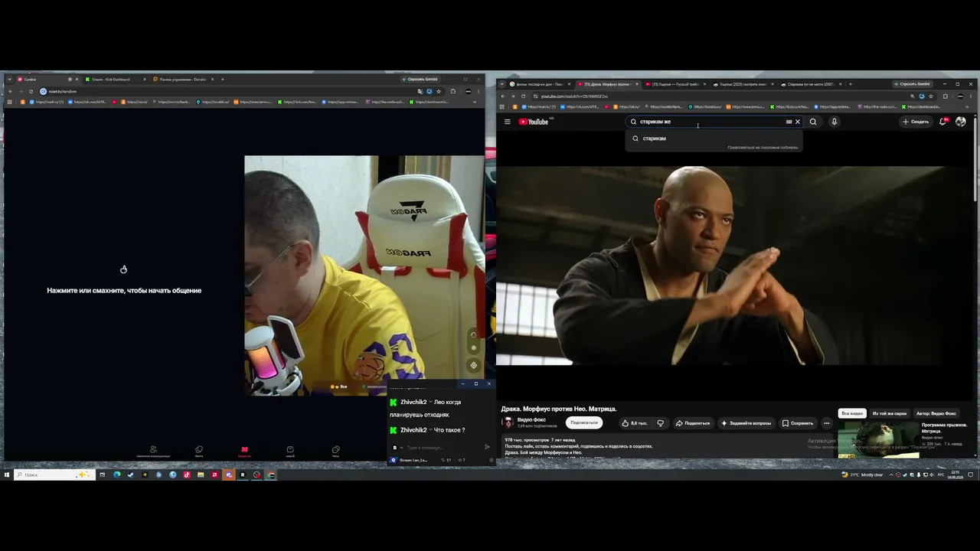The image size is (980, 551).
Task: Bookmark the YouTube page with the star
Action: click(x=931, y=96)
